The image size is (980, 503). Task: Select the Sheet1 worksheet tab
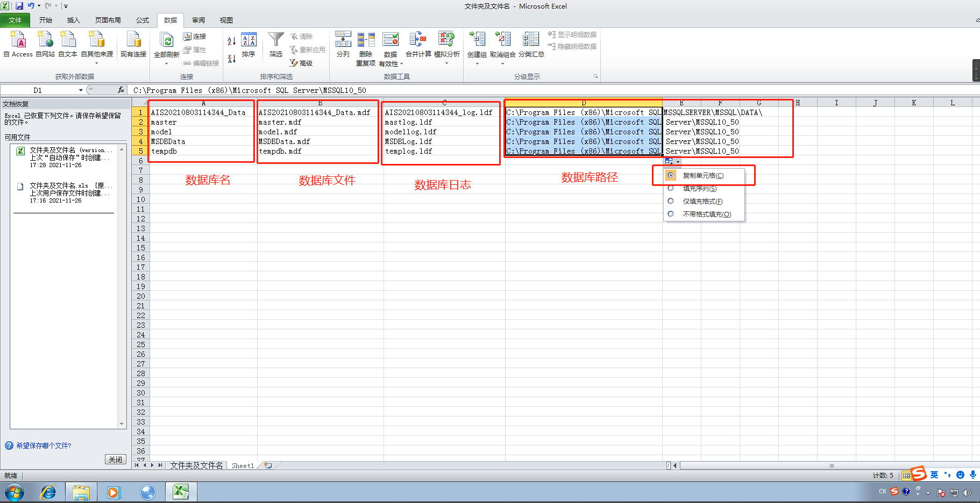(x=243, y=465)
